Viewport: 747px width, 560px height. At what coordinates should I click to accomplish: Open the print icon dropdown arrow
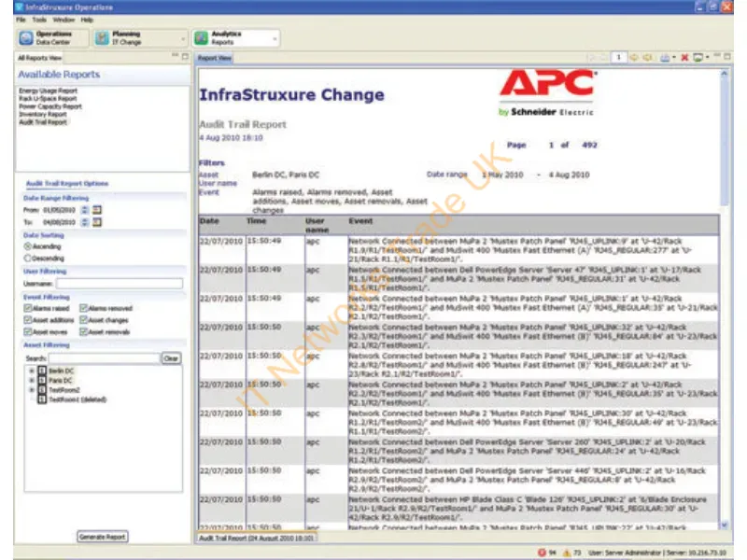click(x=673, y=58)
